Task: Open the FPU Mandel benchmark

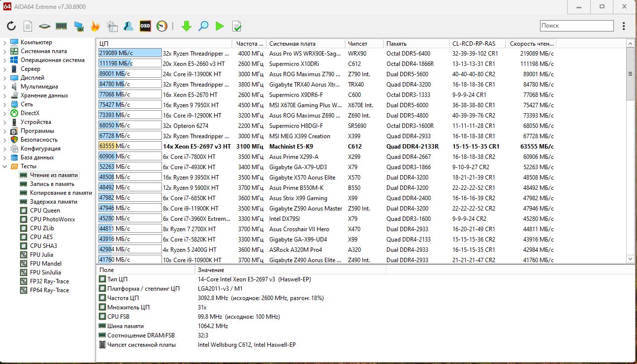Action: (45, 264)
